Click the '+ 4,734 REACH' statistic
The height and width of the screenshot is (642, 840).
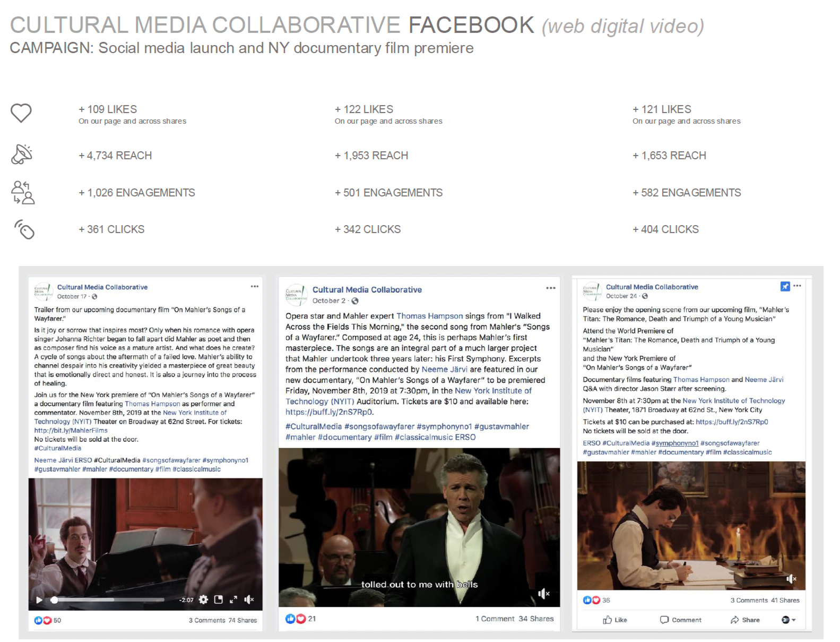pos(115,156)
